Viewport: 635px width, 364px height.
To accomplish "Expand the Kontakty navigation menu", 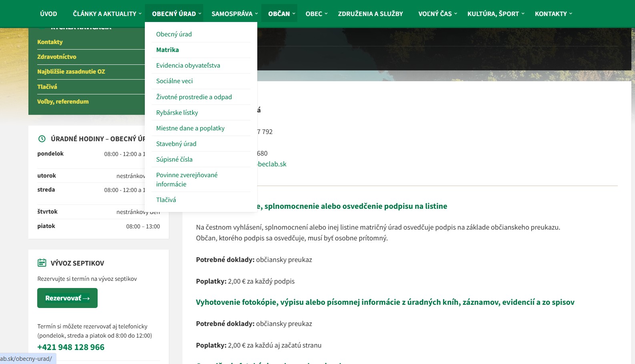I will 553,14.
